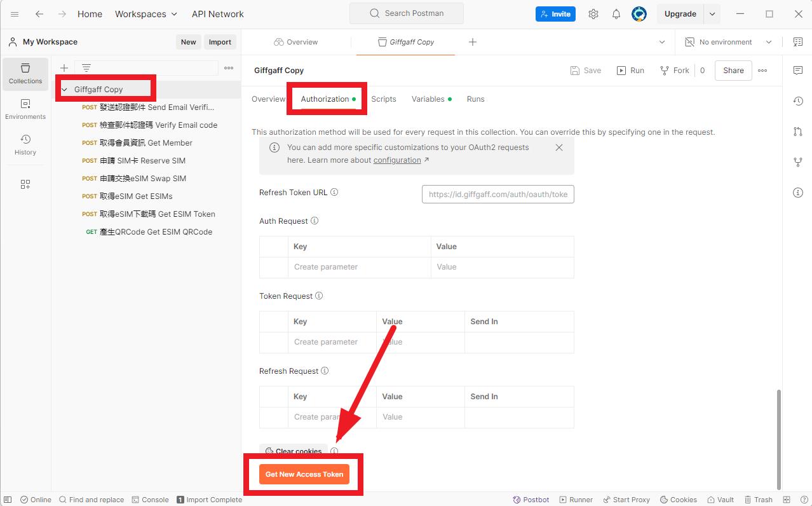Click the Share button
Viewport: 812px width, 506px height.
(x=733, y=71)
